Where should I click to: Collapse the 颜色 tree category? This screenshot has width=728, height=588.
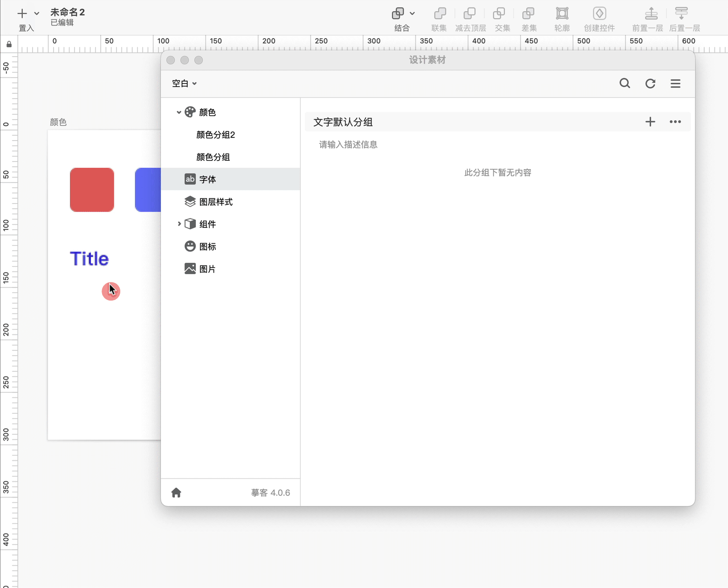179,112
